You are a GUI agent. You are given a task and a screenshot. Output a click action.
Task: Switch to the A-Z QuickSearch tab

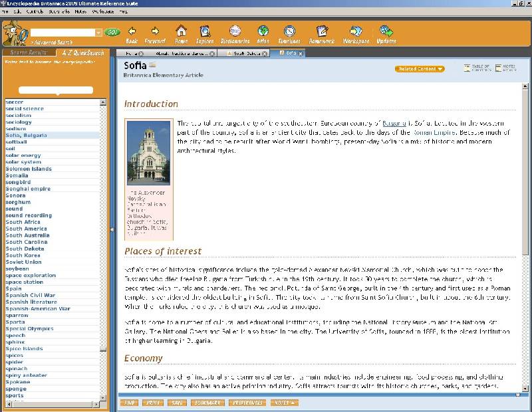83,52
